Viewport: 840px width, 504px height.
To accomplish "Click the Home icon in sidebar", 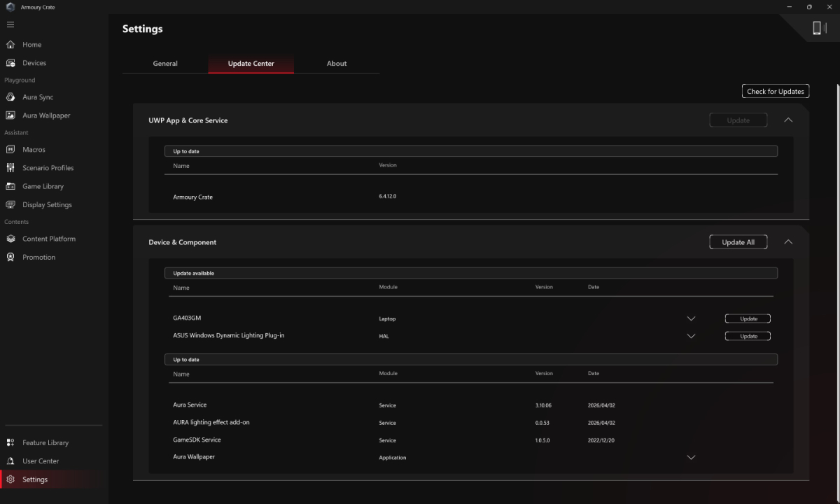I will (x=10, y=45).
